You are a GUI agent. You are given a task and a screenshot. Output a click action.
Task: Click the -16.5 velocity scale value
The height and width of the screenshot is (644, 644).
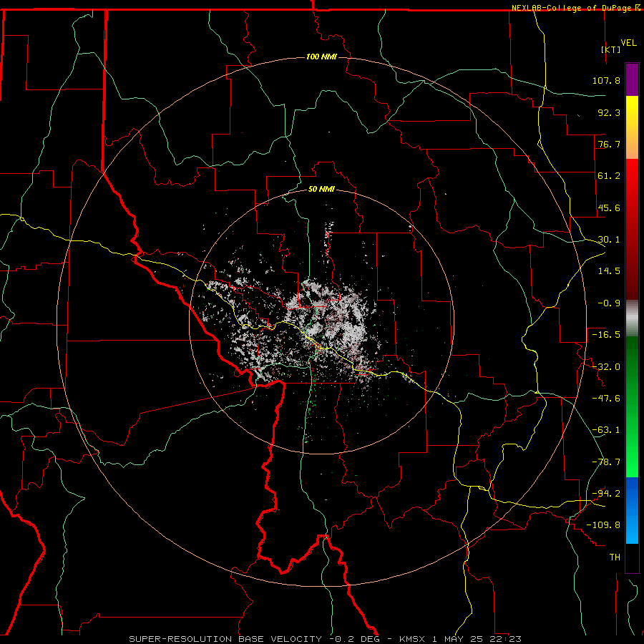click(606, 335)
